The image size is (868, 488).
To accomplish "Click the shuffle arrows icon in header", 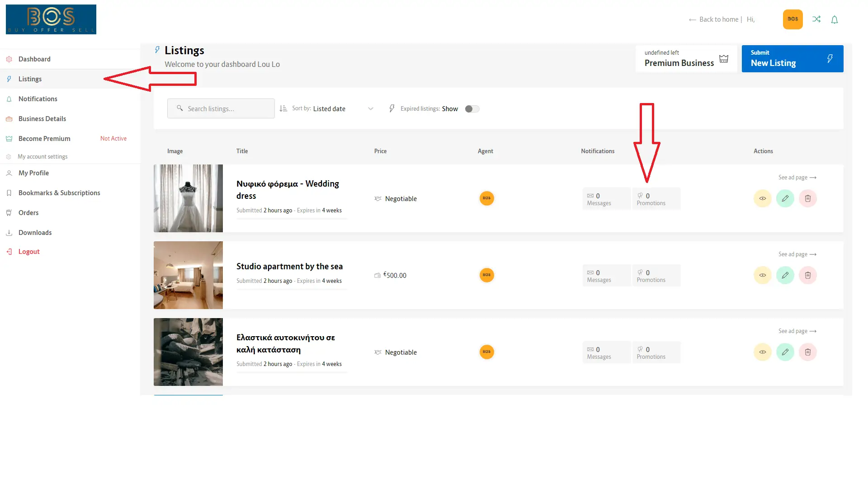I will pyautogui.click(x=816, y=19).
